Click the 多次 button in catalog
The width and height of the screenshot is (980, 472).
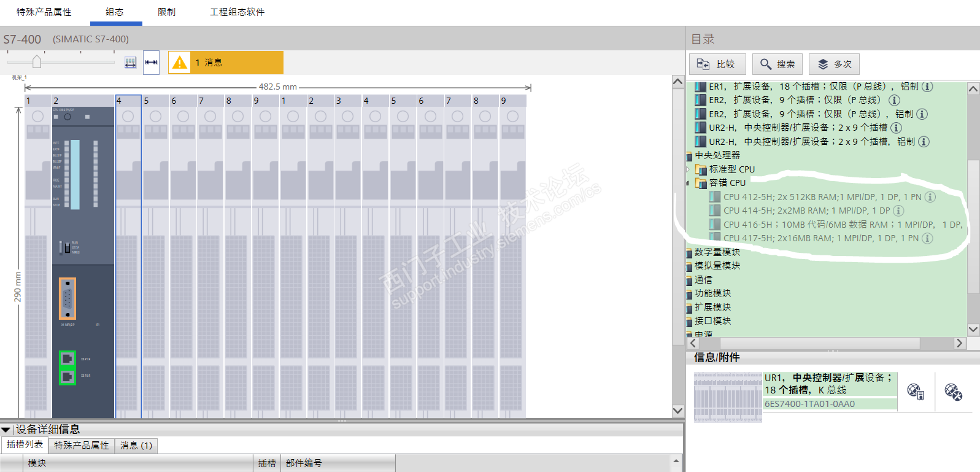(835, 64)
